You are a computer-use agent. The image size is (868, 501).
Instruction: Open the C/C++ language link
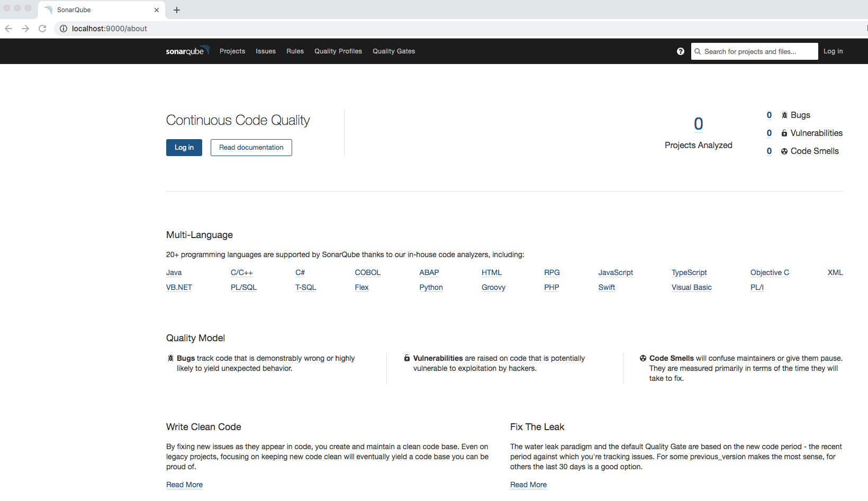[242, 272]
